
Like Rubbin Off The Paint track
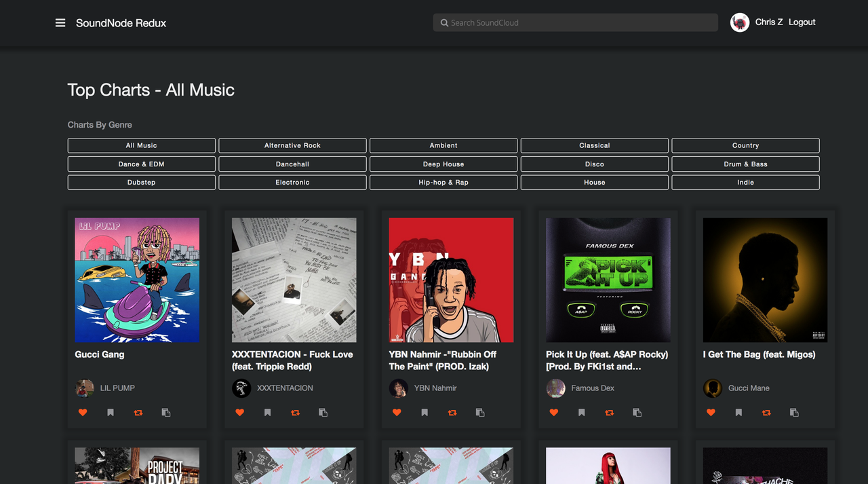397,412
